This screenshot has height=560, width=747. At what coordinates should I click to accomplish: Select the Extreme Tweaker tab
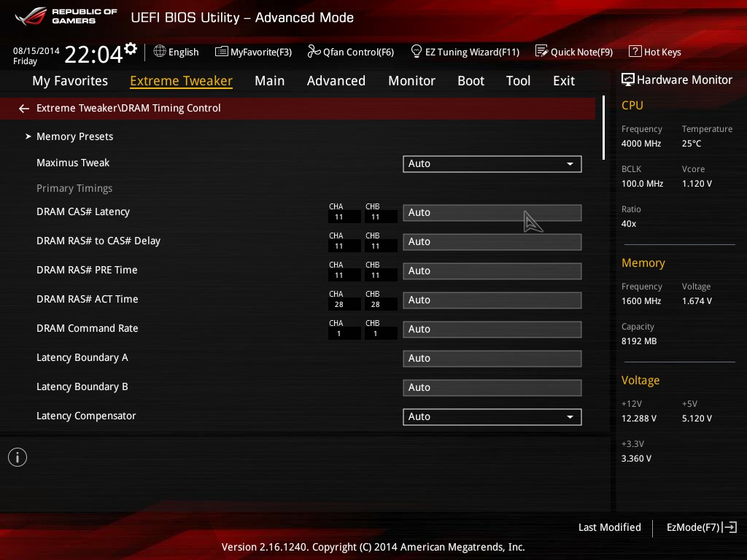[181, 81]
